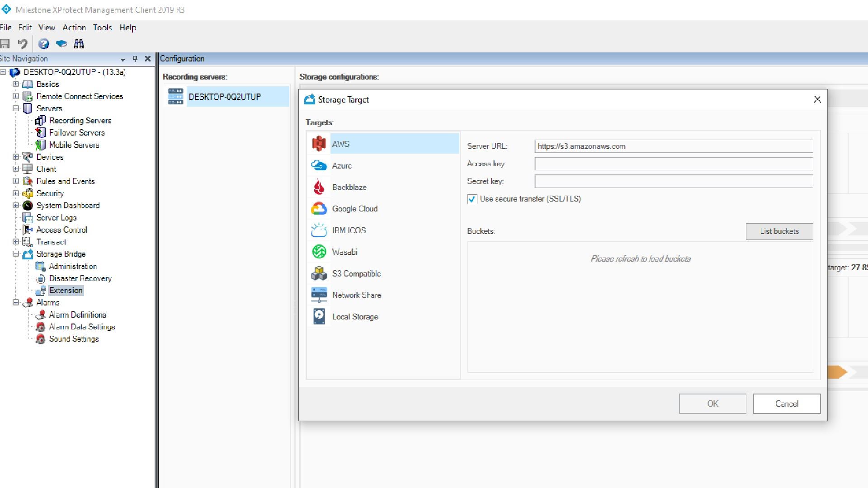Image resolution: width=868 pixels, height=488 pixels.
Task: Close the Storage Target dialog
Action: (x=817, y=99)
